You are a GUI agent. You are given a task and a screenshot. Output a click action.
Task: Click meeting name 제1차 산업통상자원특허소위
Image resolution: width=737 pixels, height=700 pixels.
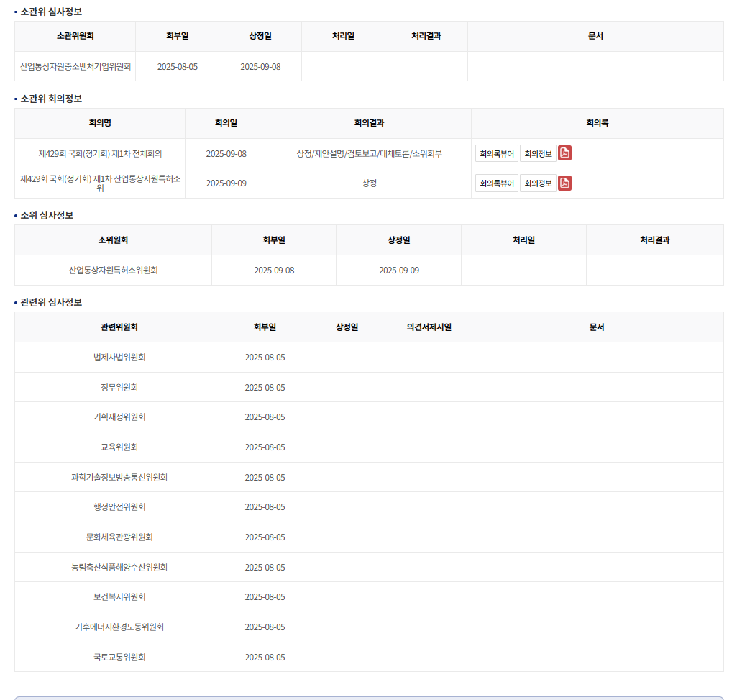pyautogui.click(x=100, y=183)
